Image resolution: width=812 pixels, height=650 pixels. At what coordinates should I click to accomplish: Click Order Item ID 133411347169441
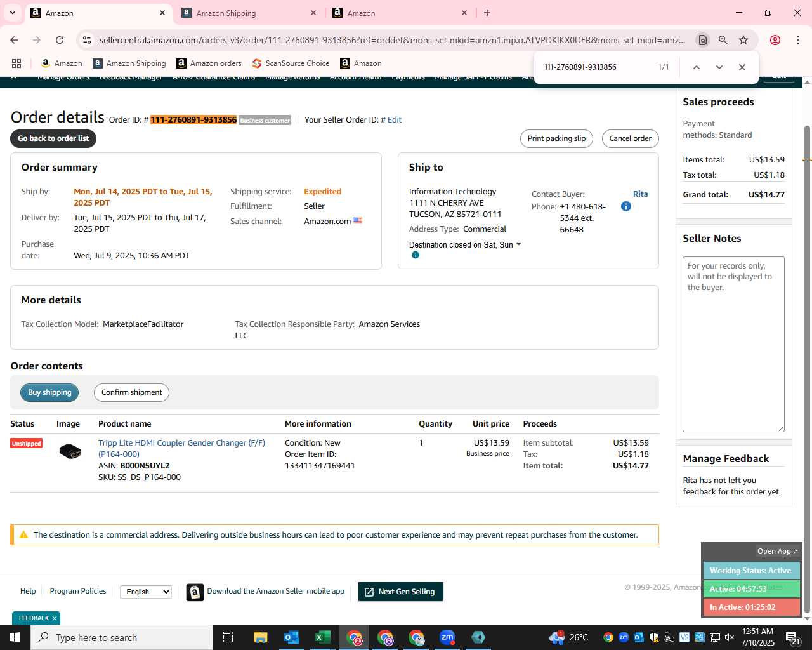point(320,466)
